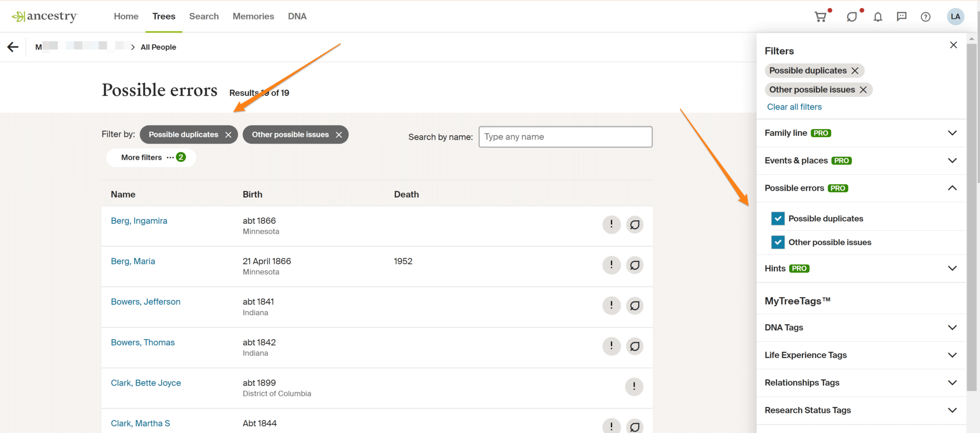Click the '1952' death year
This screenshot has width=980, height=433.
click(x=403, y=261)
